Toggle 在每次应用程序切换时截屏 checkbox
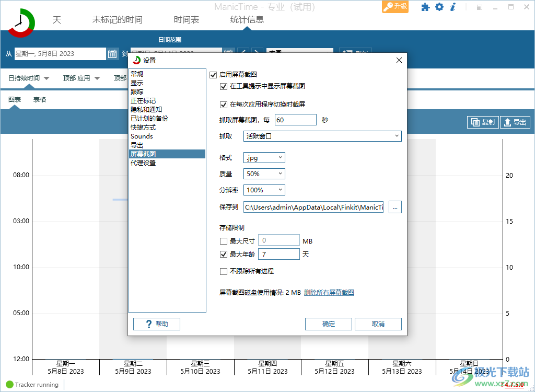This screenshot has height=392, width=535. [x=224, y=105]
